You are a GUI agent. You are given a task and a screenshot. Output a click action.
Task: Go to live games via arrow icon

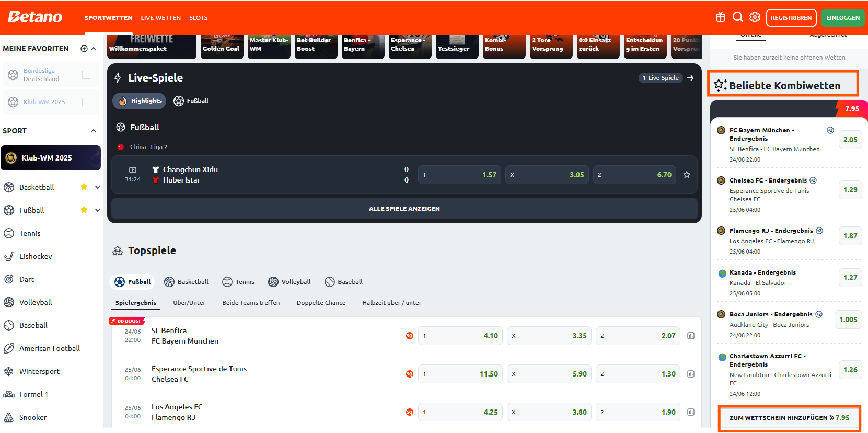(x=690, y=78)
